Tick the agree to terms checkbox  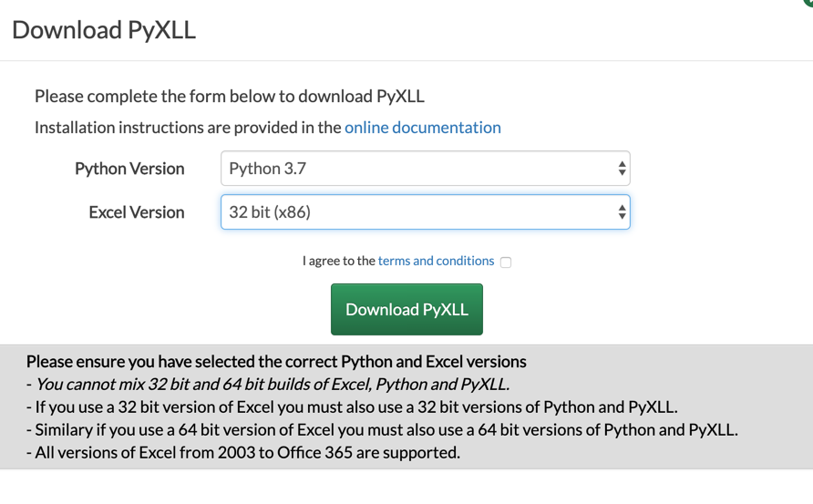506,262
